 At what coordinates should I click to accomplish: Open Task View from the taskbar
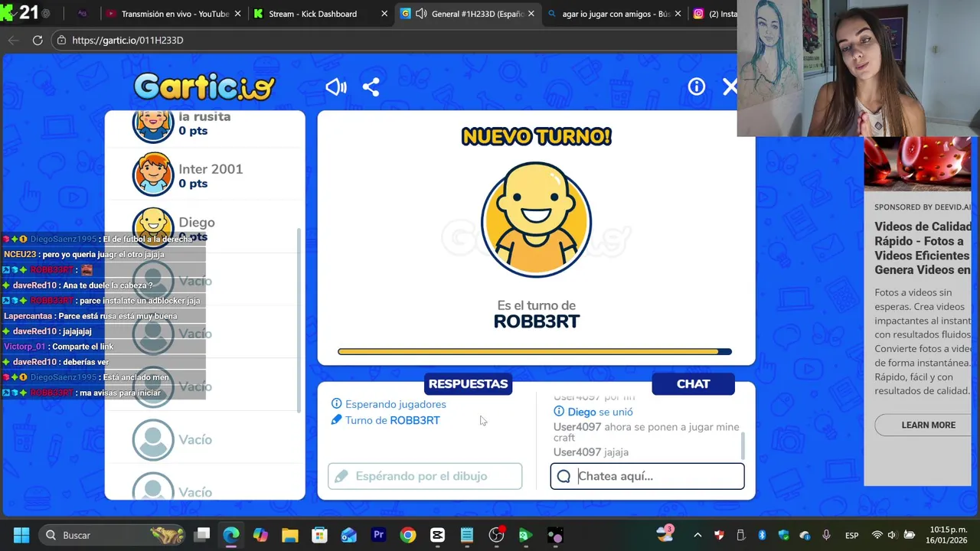202,535
